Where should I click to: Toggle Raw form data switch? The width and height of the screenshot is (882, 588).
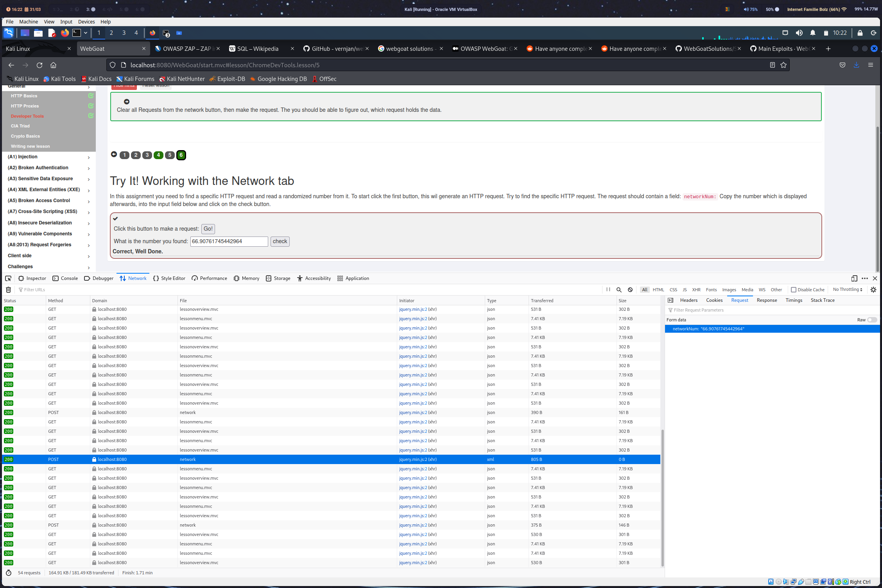pos(872,320)
